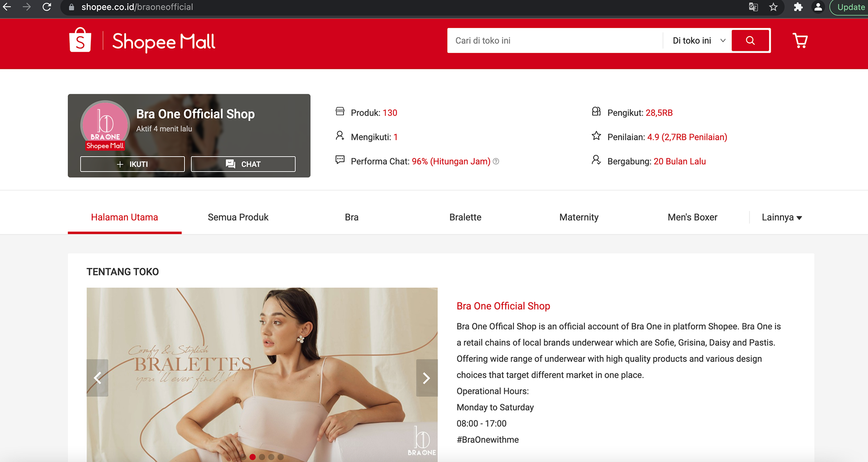Click the Shopee bag logo
The image size is (868, 462).
click(80, 40)
